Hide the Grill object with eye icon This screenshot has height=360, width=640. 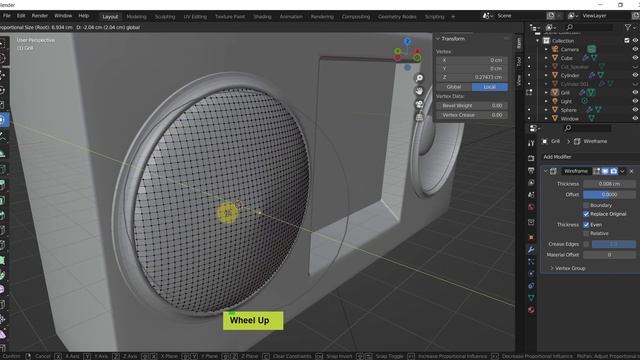[635, 93]
